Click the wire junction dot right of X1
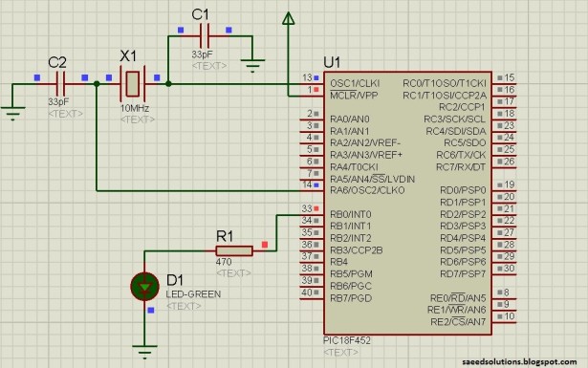Screen dimensions: 588x368 (x=168, y=84)
